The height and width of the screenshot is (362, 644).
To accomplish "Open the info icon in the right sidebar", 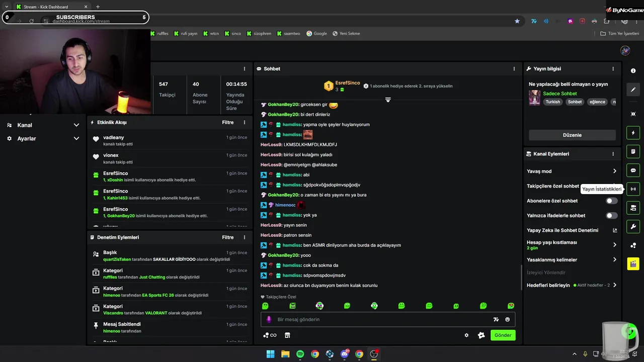I will click(633, 71).
